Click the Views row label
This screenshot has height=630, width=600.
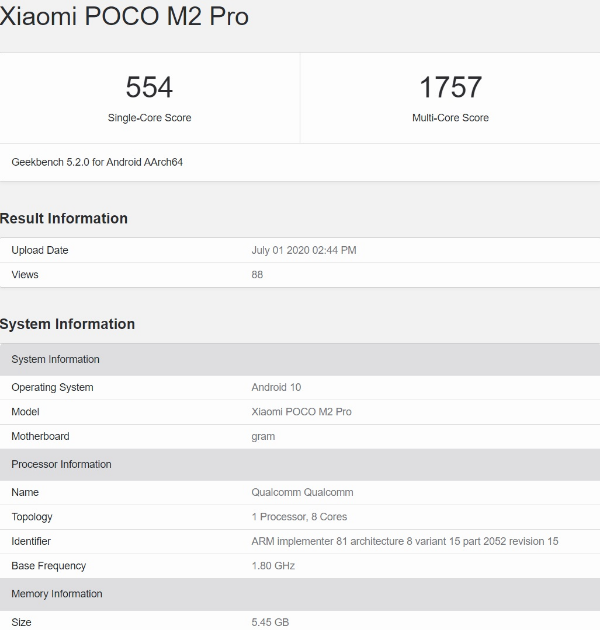click(25, 275)
